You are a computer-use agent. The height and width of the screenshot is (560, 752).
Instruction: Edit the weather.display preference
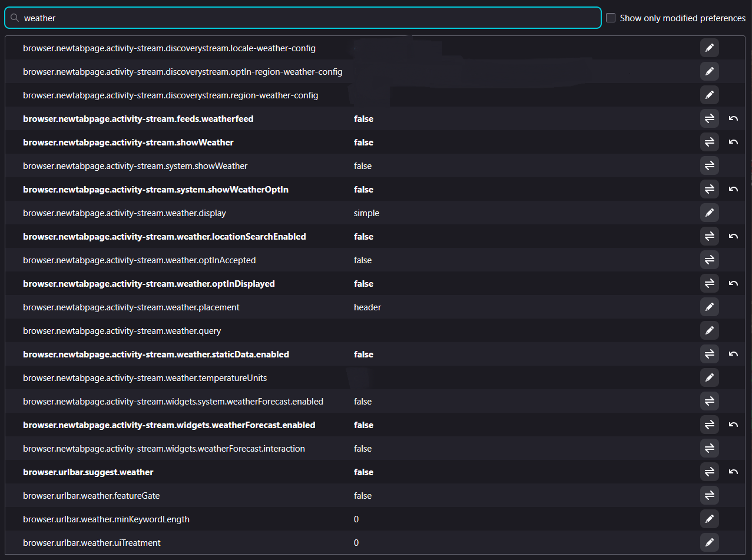pyautogui.click(x=709, y=213)
